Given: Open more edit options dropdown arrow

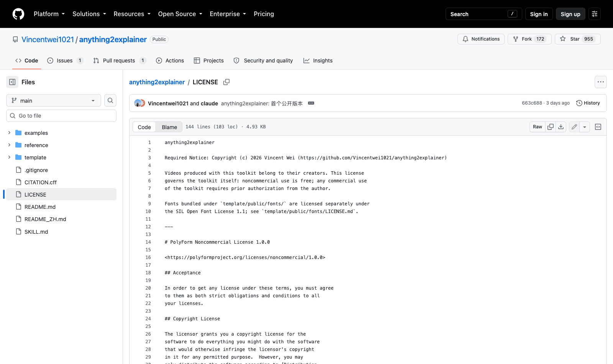Looking at the screenshot, I should point(585,127).
